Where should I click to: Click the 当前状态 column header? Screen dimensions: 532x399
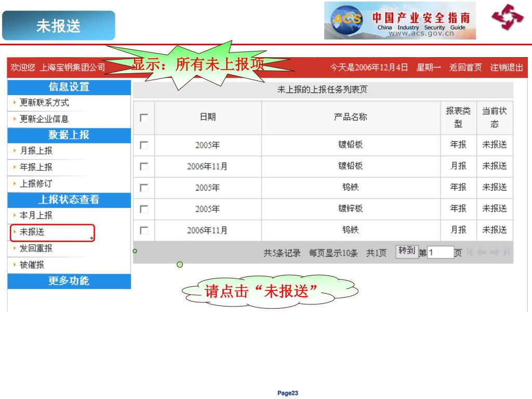(495, 117)
